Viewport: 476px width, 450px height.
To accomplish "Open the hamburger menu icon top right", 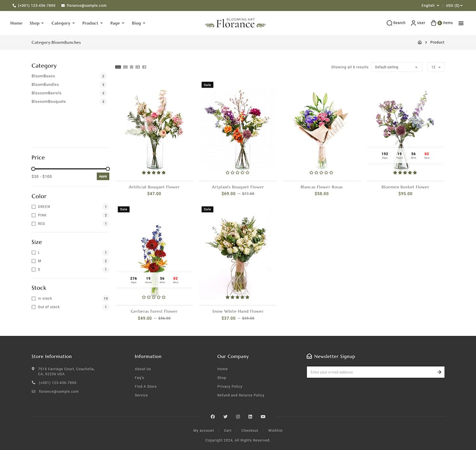I will [x=460, y=22].
